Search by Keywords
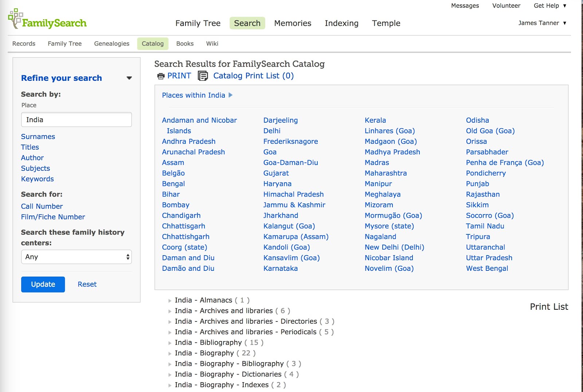This screenshot has height=392, width=583. tap(37, 179)
